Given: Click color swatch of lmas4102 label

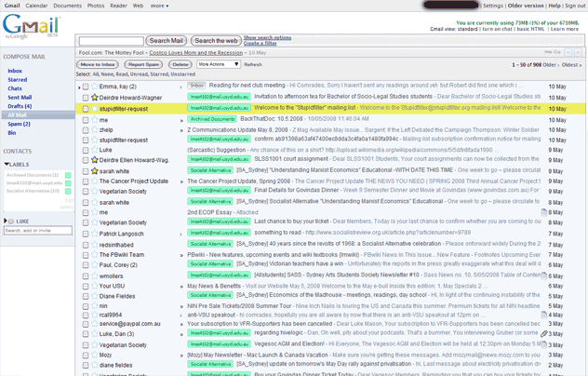Looking at the screenshot, I should click(68, 183).
